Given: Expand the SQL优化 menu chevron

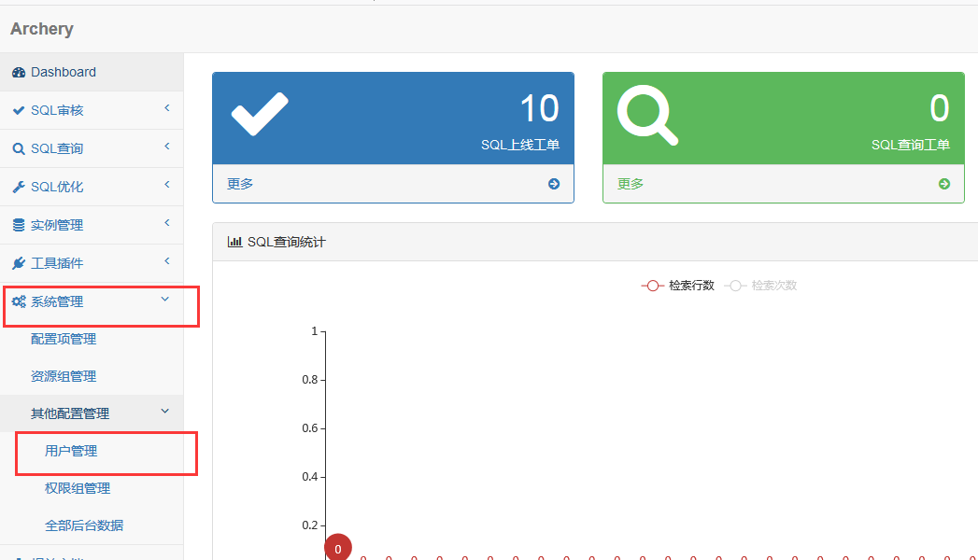Looking at the screenshot, I should click(x=167, y=185).
